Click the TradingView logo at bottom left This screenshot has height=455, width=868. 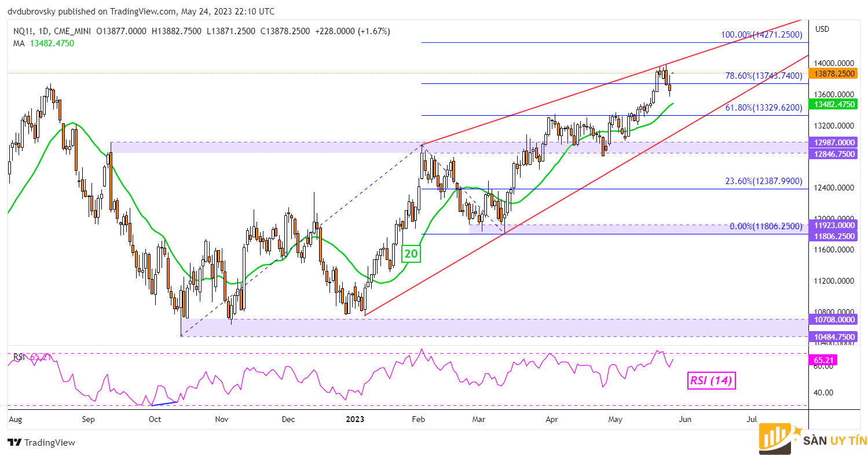point(42,442)
